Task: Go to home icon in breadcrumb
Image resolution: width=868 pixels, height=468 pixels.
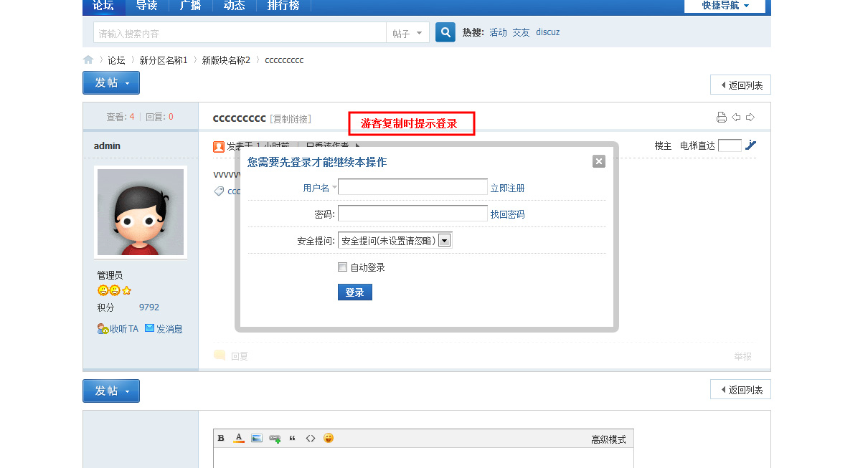Action: click(x=88, y=60)
